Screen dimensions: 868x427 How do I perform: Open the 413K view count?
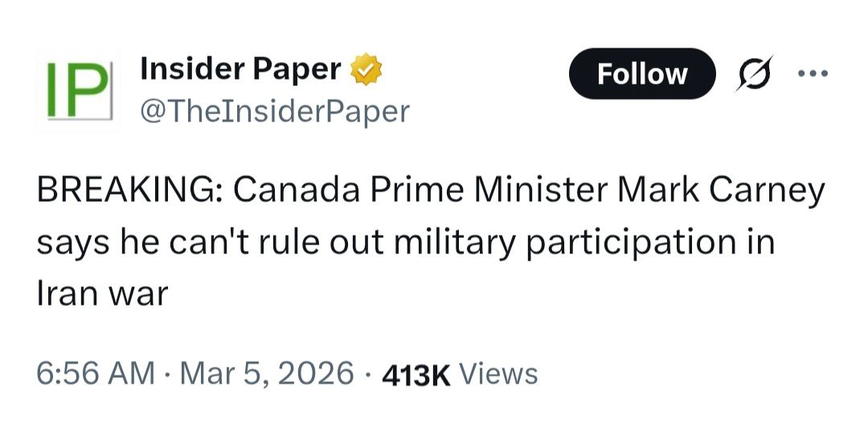click(417, 374)
